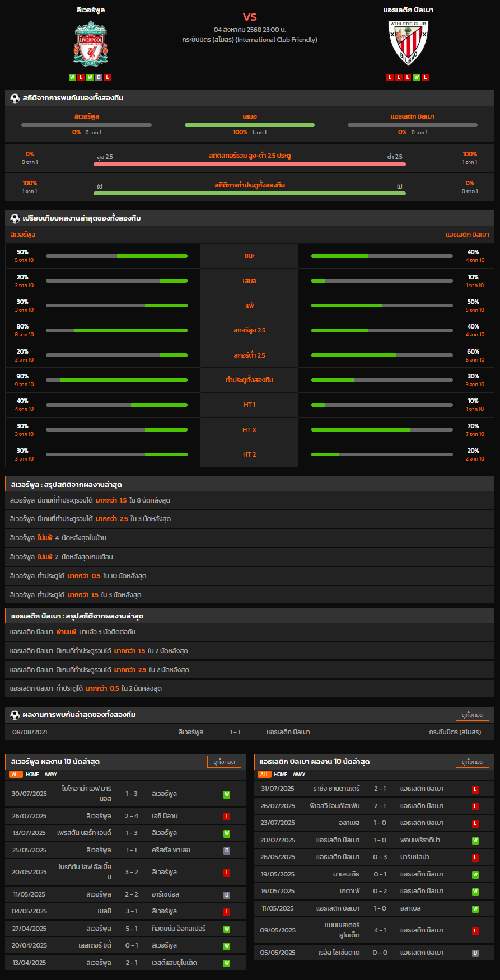Click Liverpool's 50% win comparison bar
The image size is (500, 980).
[116, 256]
